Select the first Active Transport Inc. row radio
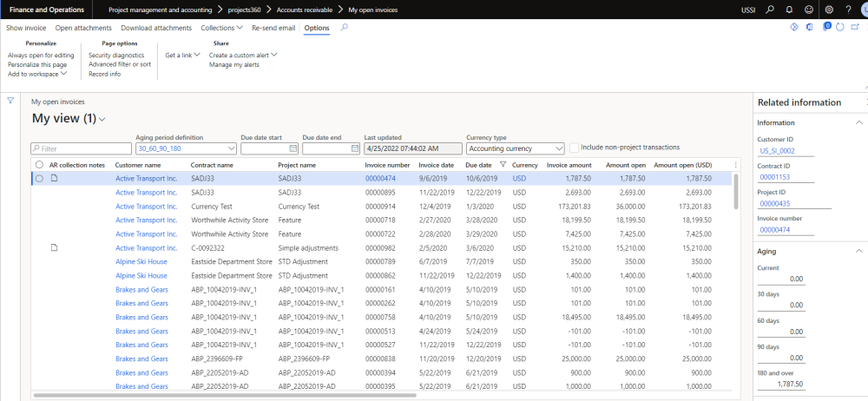868x401 pixels. pos(39,178)
